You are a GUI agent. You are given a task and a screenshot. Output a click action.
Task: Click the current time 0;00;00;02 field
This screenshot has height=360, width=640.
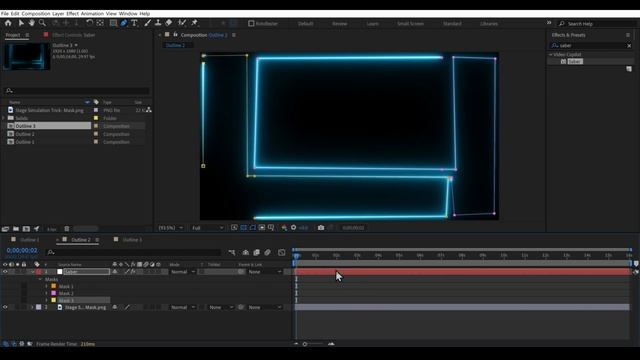coord(22,251)
